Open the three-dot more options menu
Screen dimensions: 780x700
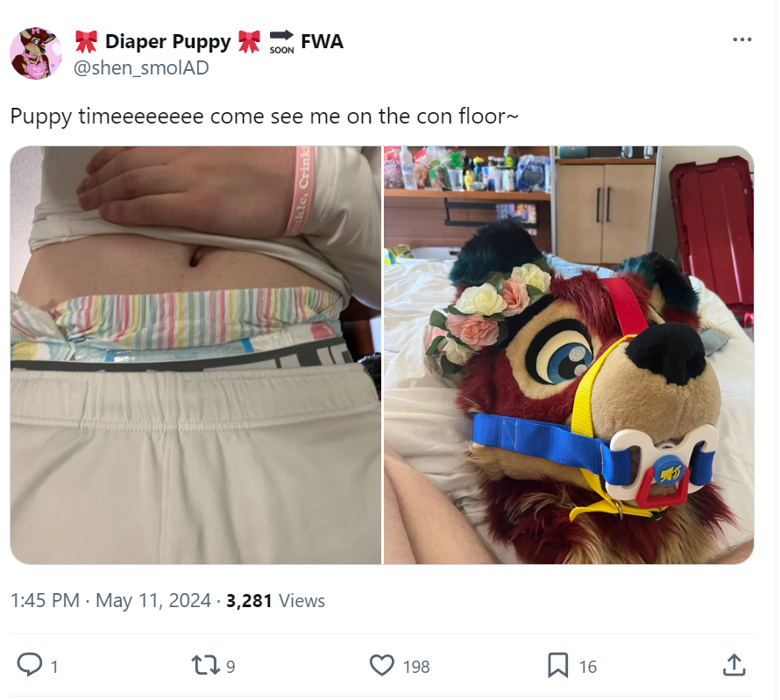click(741, 39)
